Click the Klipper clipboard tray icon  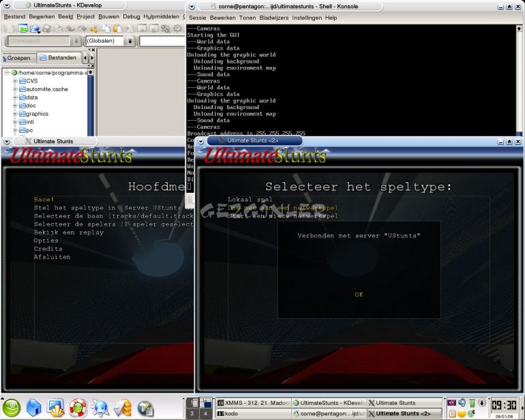(x=452, y=413)
